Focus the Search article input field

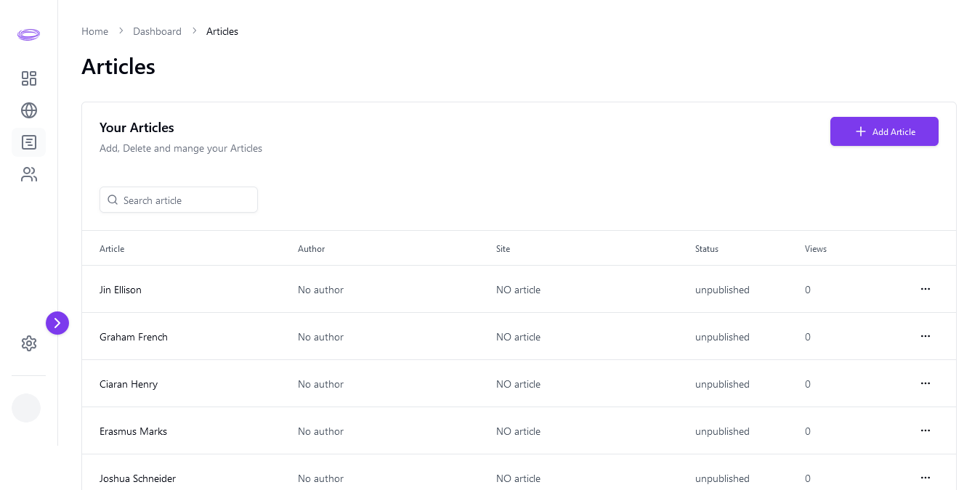point(186,200)
